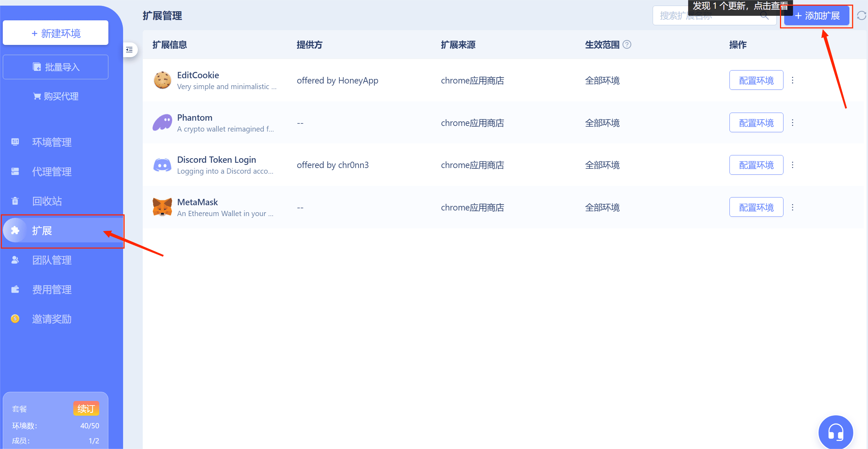
Task: Click chrome应用商店 in the MetaMask row
Action: tap(472, 207)
